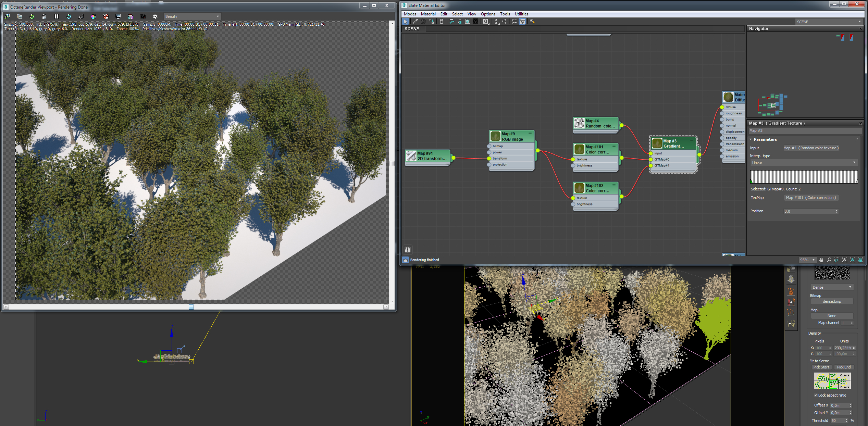Click the autofocus AF picker icon
Screen dimensions: 868x426
[81, 16]
